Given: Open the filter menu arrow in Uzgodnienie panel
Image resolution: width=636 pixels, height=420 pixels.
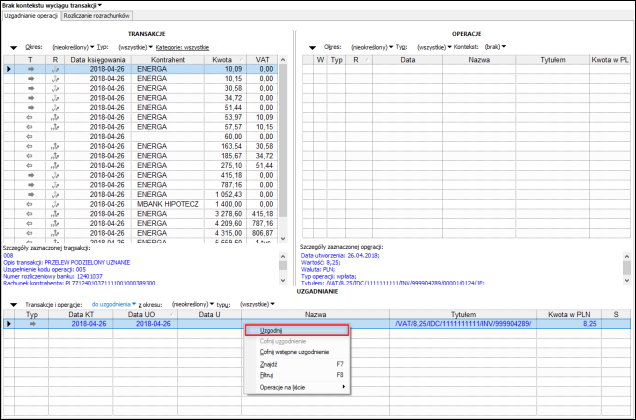Looking at the screenshot, I should (x=14, y=303).
